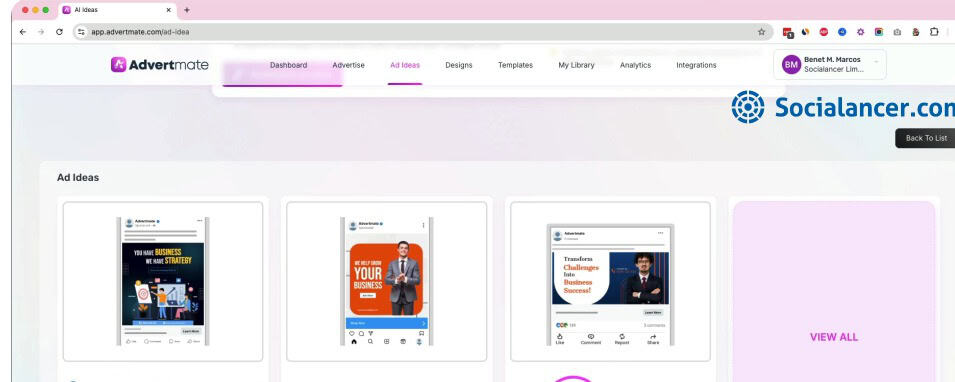Viewport: 955px width, 382px height.
Task: Click the blue circular extension icon
Action: pos(842,32)
